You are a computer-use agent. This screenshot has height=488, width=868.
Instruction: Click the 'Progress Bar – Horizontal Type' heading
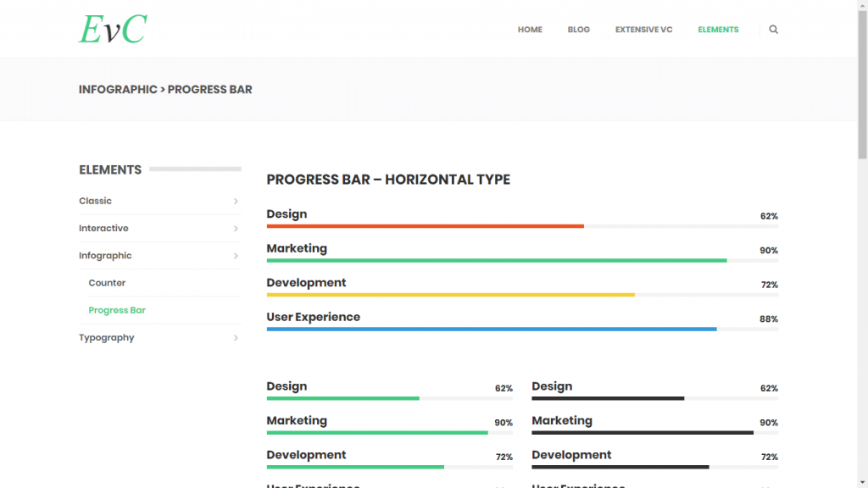pyautogui.click(x=388, y=180)
